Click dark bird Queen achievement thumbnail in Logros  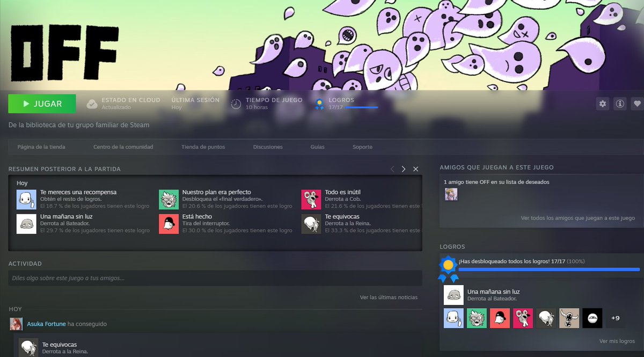[x=546, y=318]
